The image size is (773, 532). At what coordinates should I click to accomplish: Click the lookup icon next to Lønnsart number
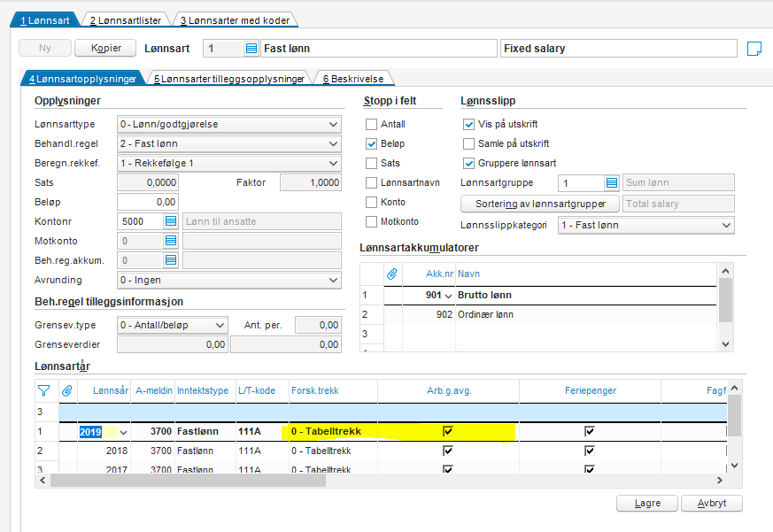pyautogui.click(x=251, y=48)
